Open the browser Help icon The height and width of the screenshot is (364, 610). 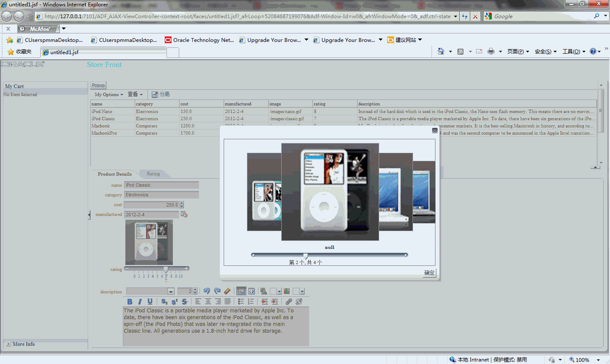tap(593, 51)
